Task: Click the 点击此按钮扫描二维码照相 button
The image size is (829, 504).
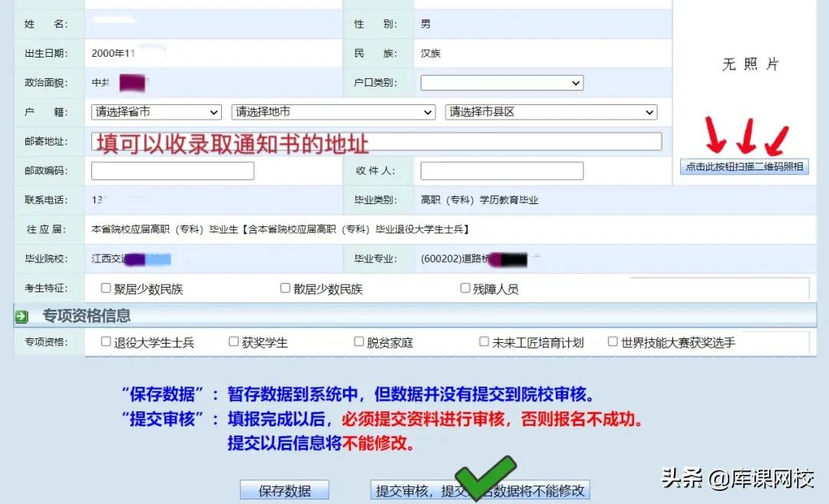Action: point(744,167)
